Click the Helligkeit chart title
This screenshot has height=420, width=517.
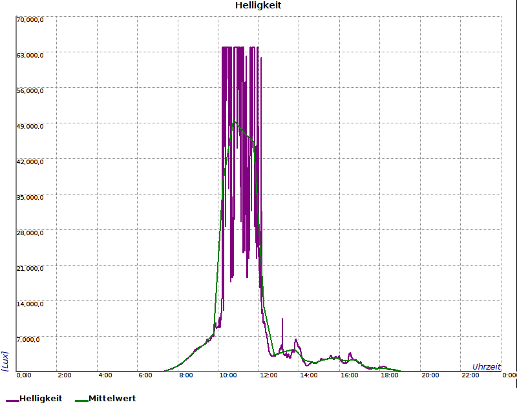[x=258, y=5]
